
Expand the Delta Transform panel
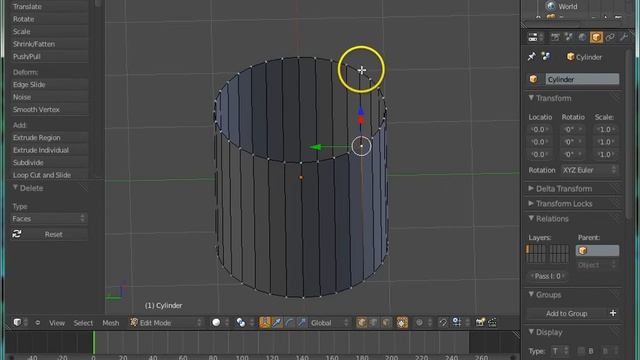coord(531,189)
